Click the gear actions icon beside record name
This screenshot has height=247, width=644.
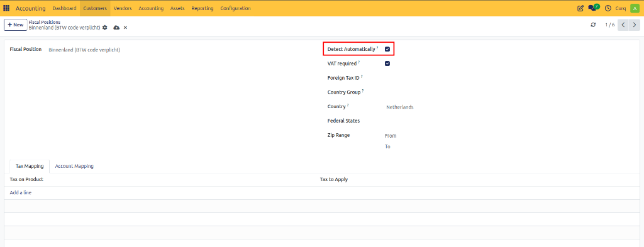tap(105, 28)
